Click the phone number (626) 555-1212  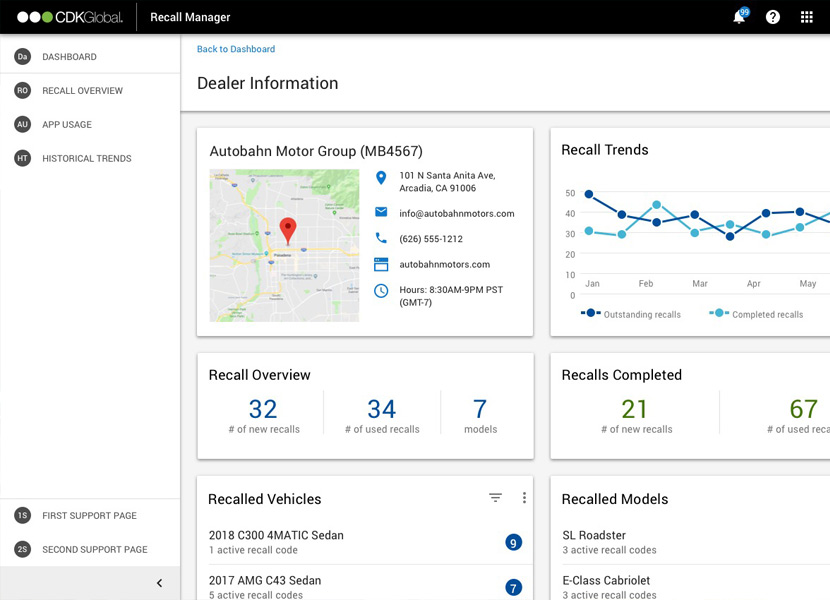click(431, 239)
